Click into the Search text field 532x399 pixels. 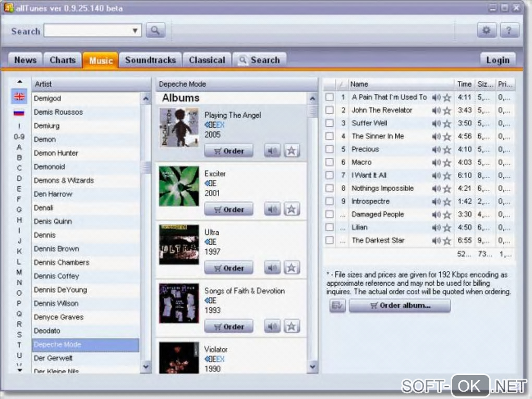click(88, 31)
